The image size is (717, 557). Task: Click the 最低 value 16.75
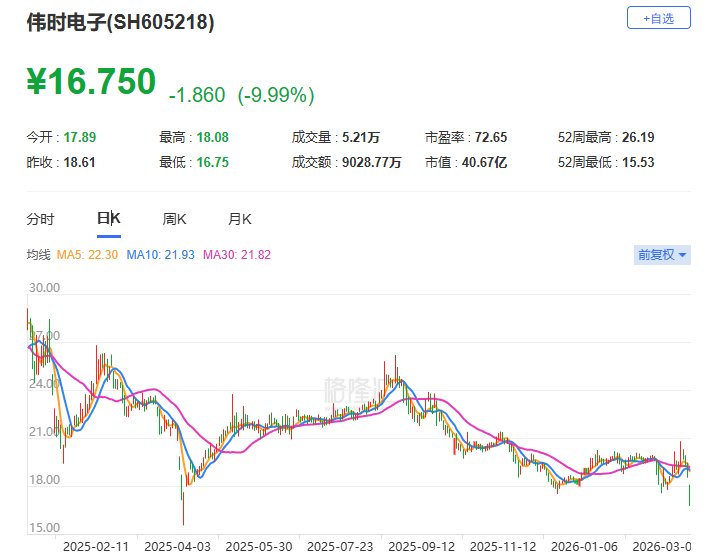213,162
